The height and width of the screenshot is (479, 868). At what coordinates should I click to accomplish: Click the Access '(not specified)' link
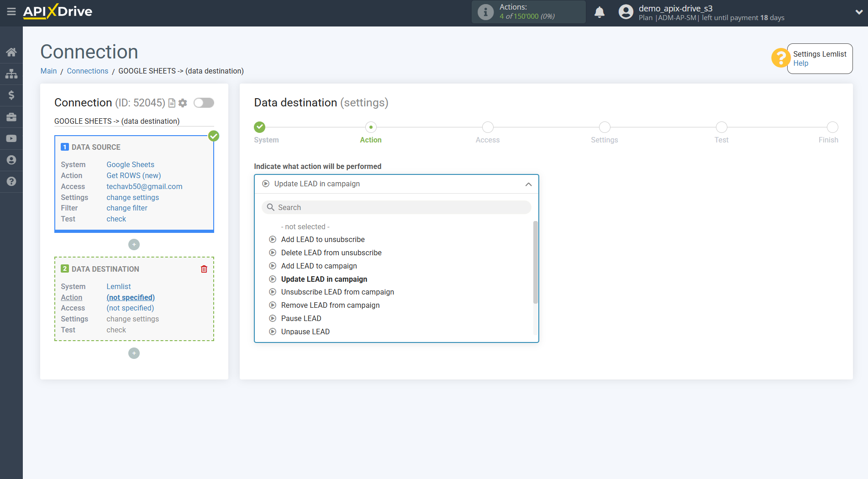point(130,308)
